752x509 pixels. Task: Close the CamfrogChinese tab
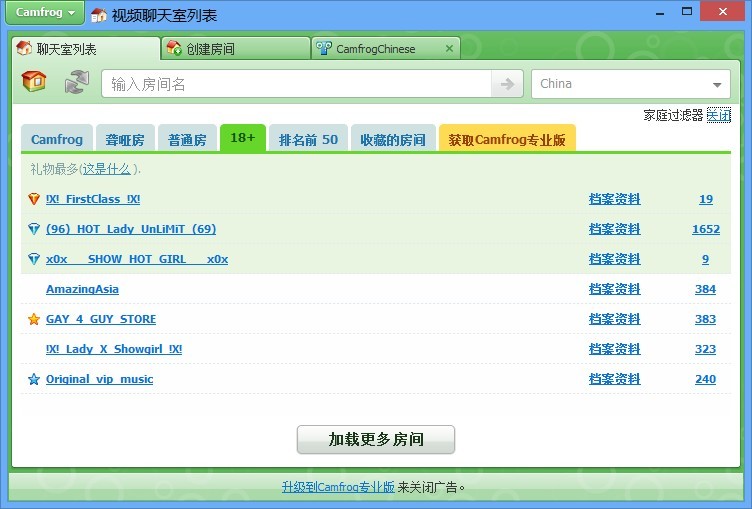tap(449, 48)
